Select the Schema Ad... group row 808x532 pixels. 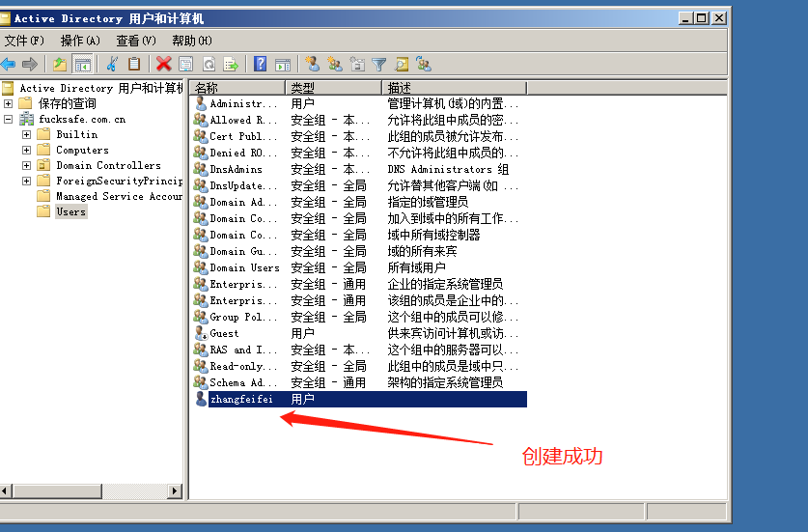359,383
